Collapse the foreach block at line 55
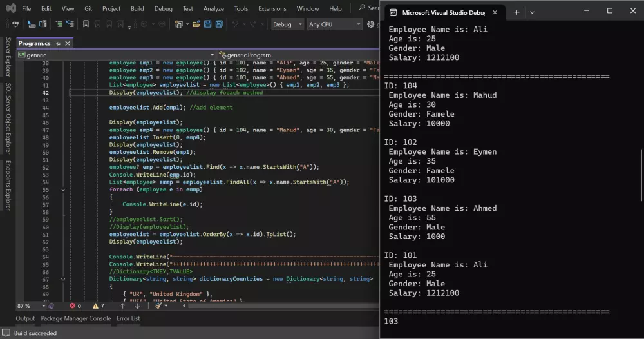The height and width of the screenshot is (339, 644). 63,190
